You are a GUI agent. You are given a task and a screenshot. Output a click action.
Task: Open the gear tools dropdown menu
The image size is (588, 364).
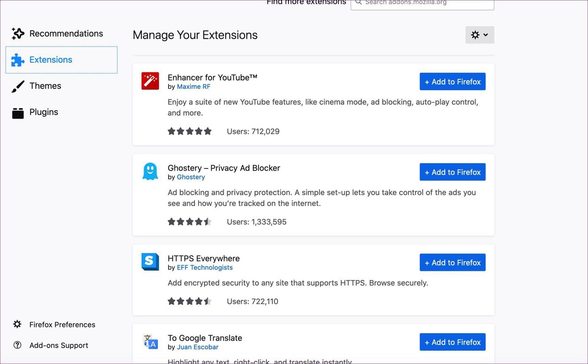click(x=479, y=35)
